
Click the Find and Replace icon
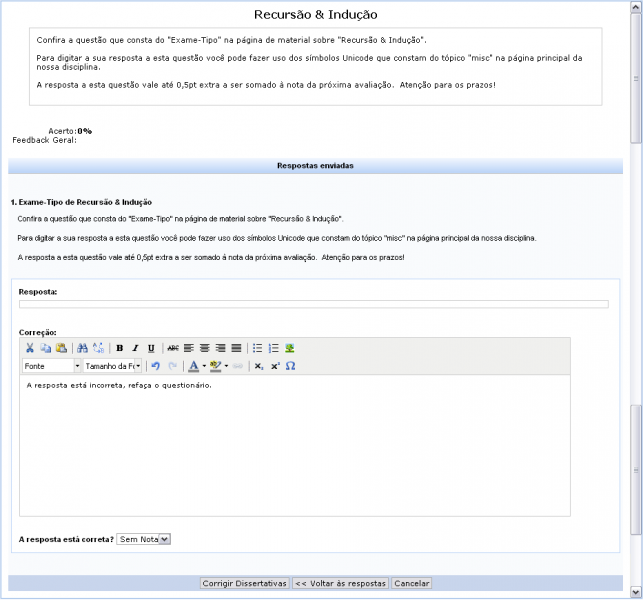(98, 348)
